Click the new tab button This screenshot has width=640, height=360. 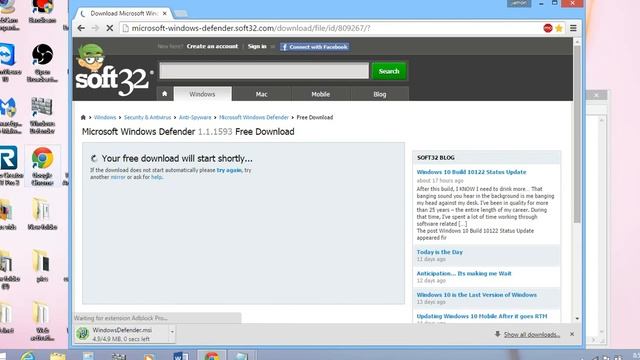click(181, 14)
